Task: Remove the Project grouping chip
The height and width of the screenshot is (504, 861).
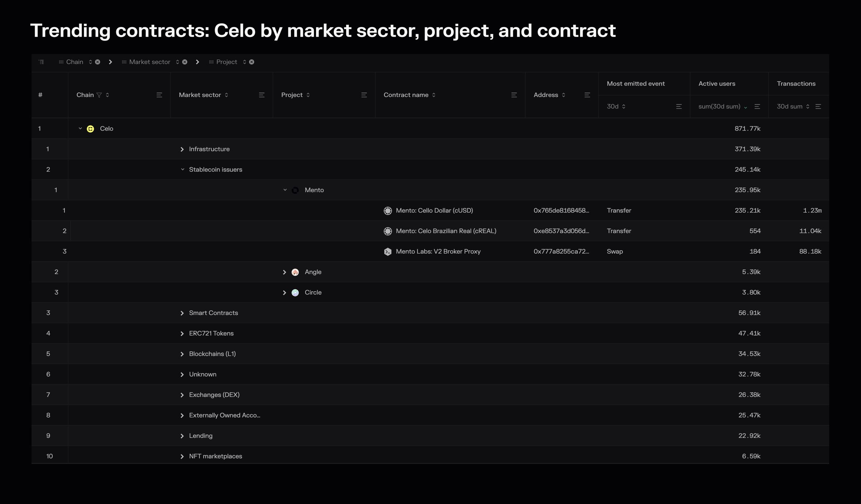Action: click(x=252, y=62)
